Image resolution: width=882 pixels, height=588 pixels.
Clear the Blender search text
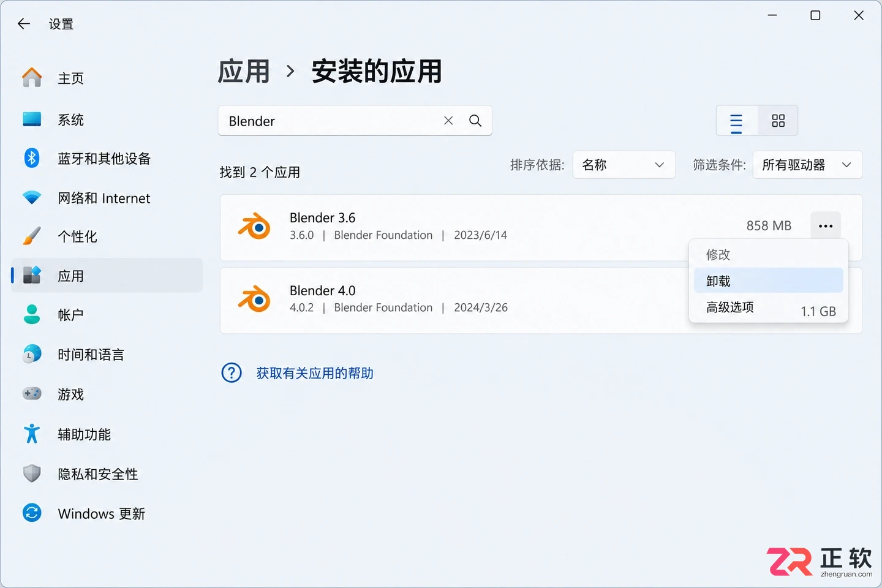448,121
